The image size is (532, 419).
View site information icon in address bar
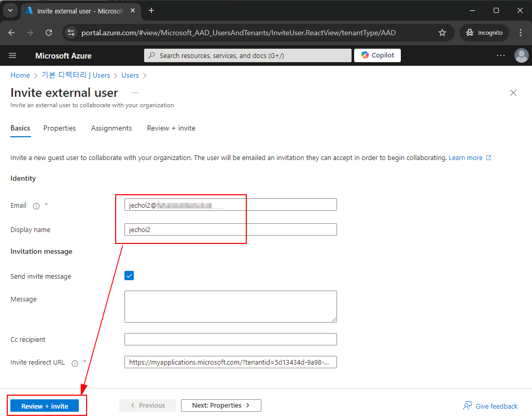(x=71, y=33)
